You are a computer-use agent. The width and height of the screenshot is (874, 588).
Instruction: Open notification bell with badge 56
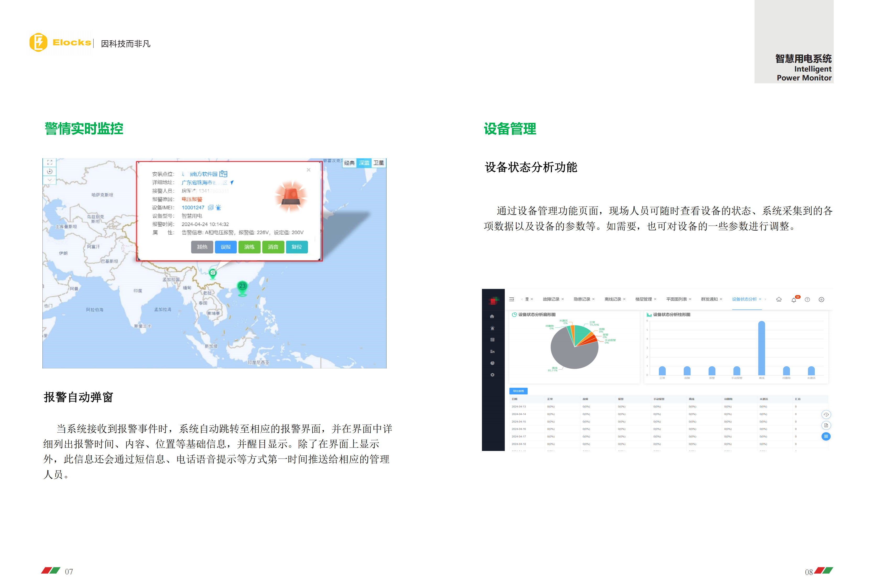[x=793, y=300]
